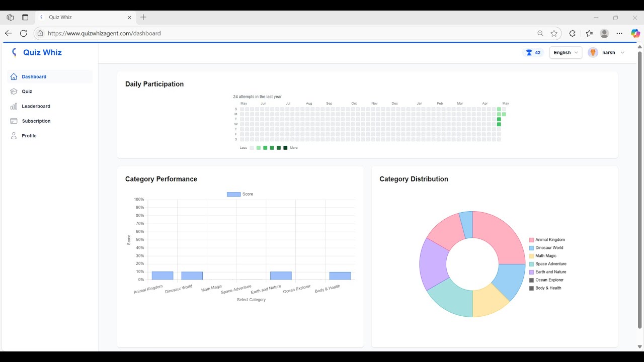Open the Copilot icon in browser

point(635,33)
